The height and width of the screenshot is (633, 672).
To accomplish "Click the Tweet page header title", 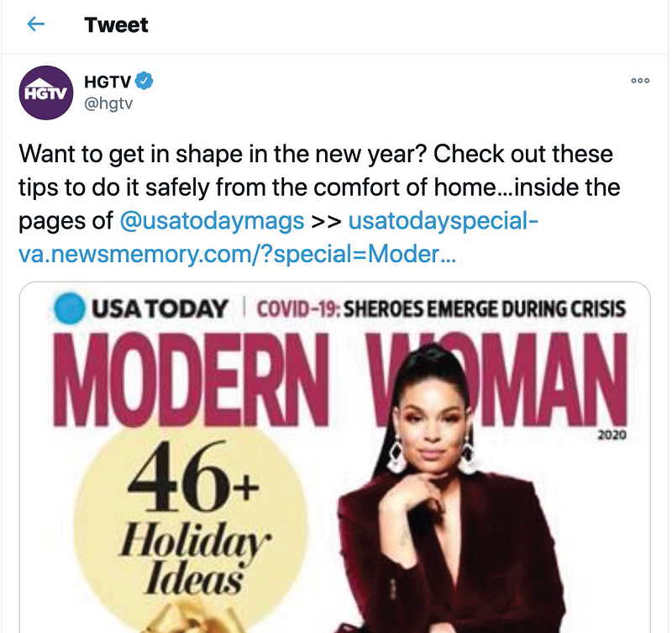I will (x=116, y=25).
